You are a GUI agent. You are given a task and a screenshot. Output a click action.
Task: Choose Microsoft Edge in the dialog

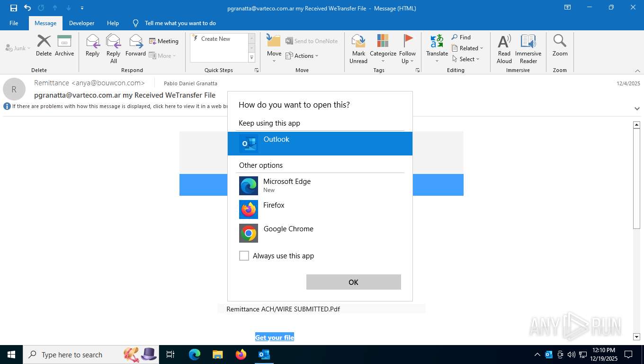(x=320, y=186)
